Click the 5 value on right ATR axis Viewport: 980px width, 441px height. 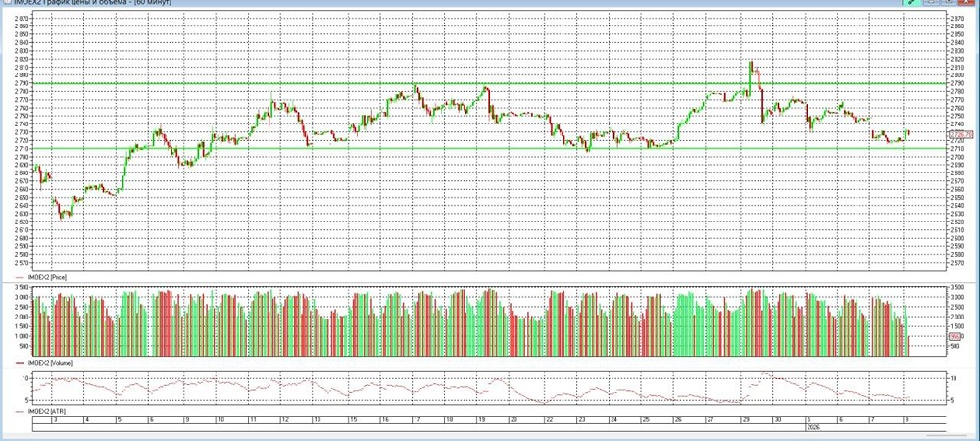click(953, 401)
